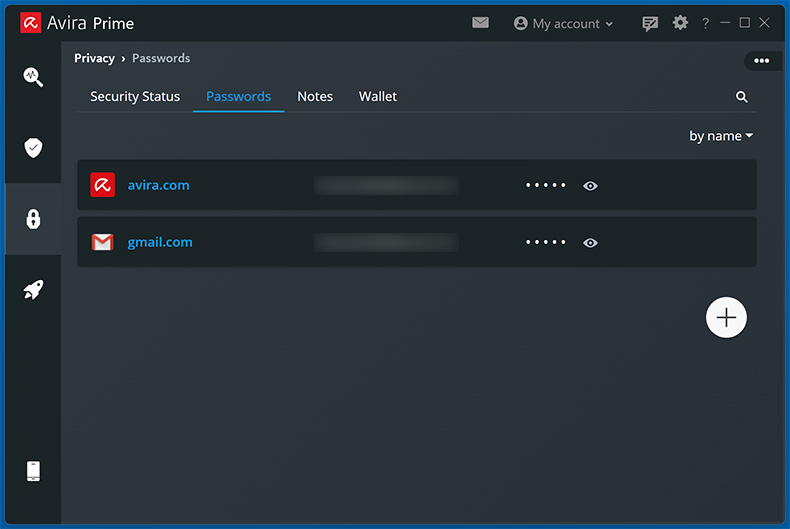
Task: Open the feedback chat icon
Action: (650, 23)
